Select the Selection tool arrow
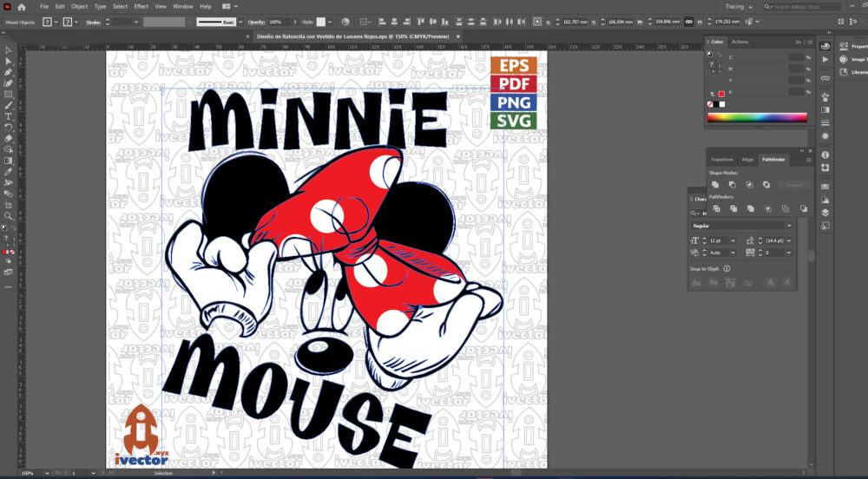868x479 pixels. [x=9, y=50]
